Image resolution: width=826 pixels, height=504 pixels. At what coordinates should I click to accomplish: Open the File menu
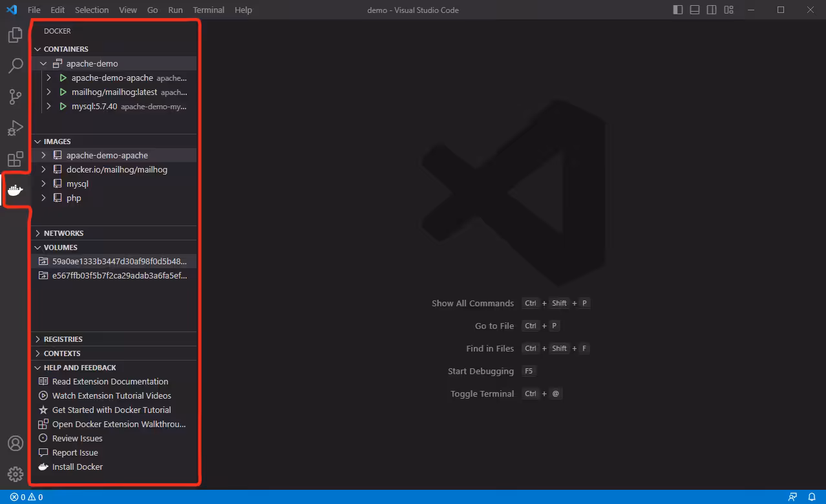point(34,10)
